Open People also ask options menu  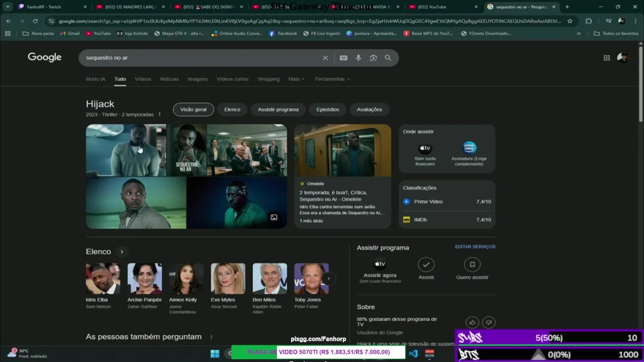[211, 337]
